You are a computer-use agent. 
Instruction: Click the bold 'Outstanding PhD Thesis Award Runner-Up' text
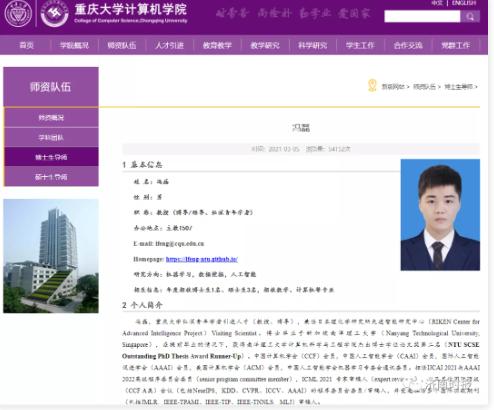tap(182, 356)
